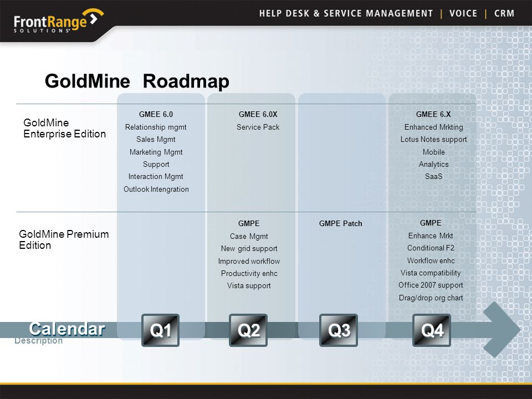Screen dimensions: 532x399
Task: Click the Q1 quarter marker
Action: (x=161, y=330)
